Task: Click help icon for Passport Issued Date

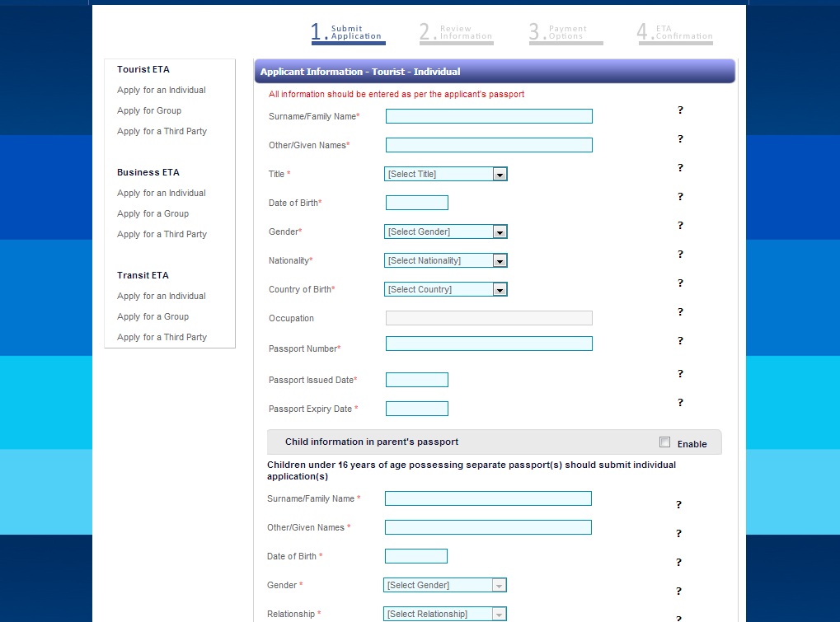Action: point(680,374)
